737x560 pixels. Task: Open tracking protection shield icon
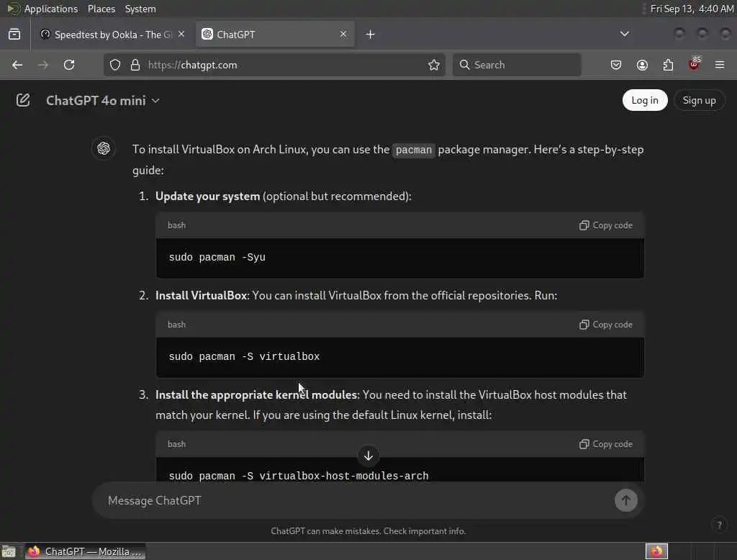tap(115, 65)
